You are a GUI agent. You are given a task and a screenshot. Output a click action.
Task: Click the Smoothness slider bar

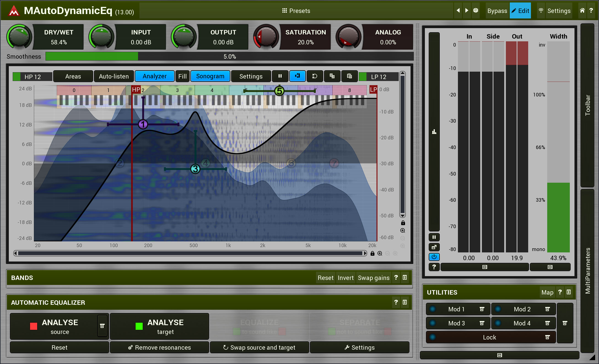pos(229,56)
